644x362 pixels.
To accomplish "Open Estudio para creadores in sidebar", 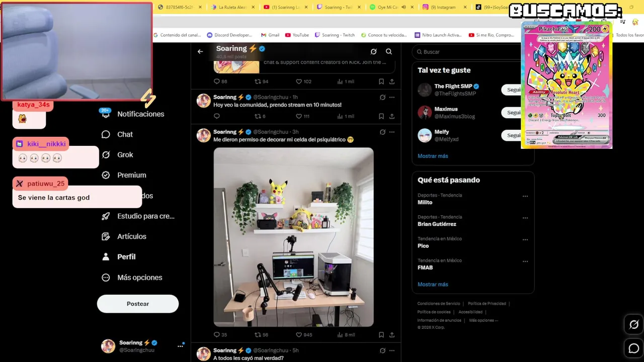I will click(x=138, y=216).
